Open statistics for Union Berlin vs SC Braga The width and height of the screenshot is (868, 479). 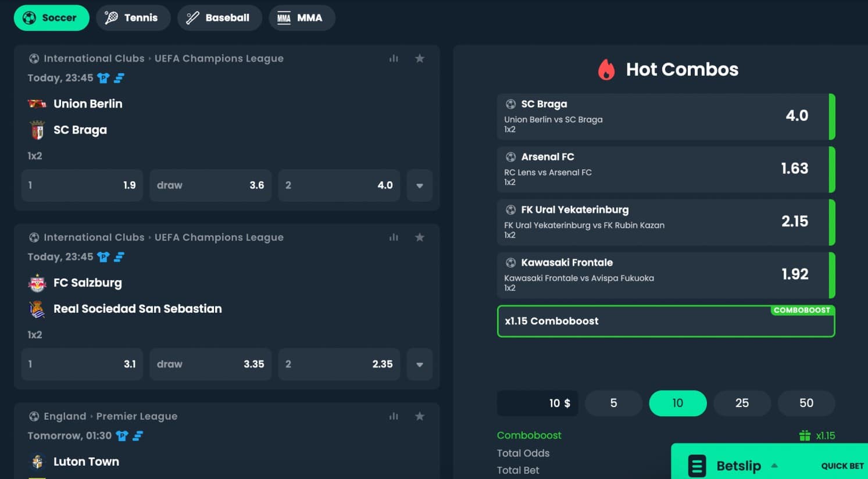(x=394, y=58)
